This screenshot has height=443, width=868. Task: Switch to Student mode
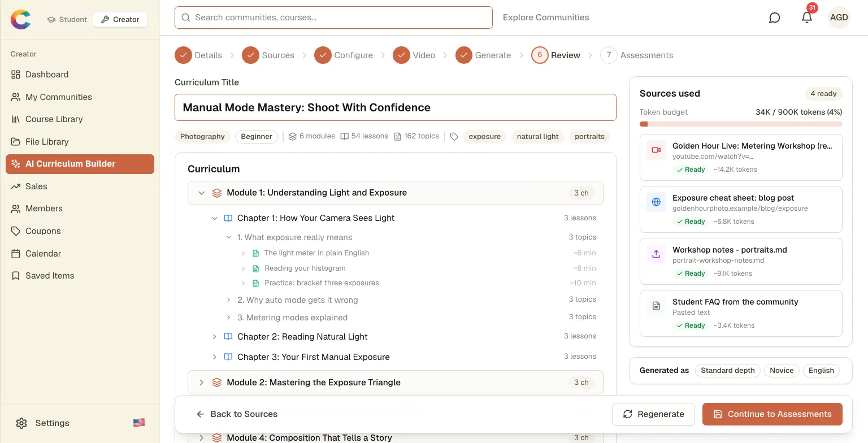[x=67, y=19]
